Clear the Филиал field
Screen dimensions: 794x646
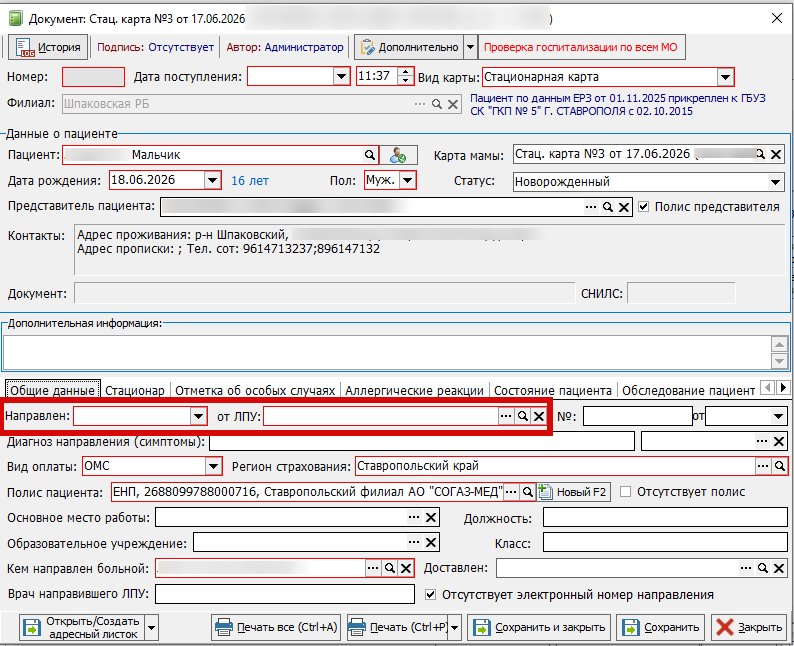(453, 104)
